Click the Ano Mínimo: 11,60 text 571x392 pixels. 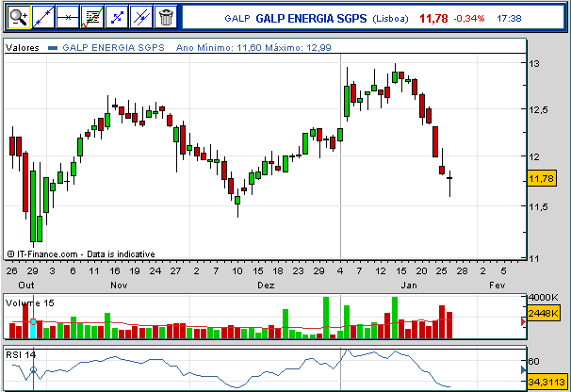219,48
